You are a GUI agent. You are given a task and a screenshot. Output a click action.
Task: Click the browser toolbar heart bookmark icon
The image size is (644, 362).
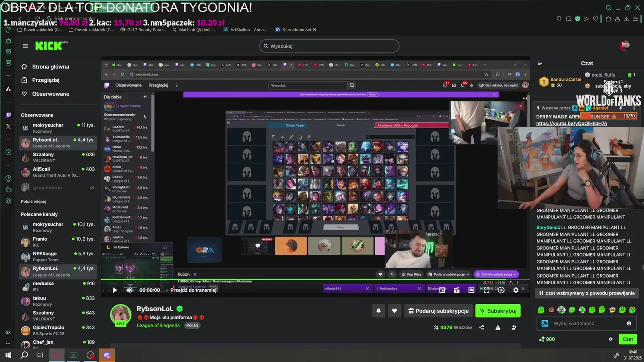point(596,19)
